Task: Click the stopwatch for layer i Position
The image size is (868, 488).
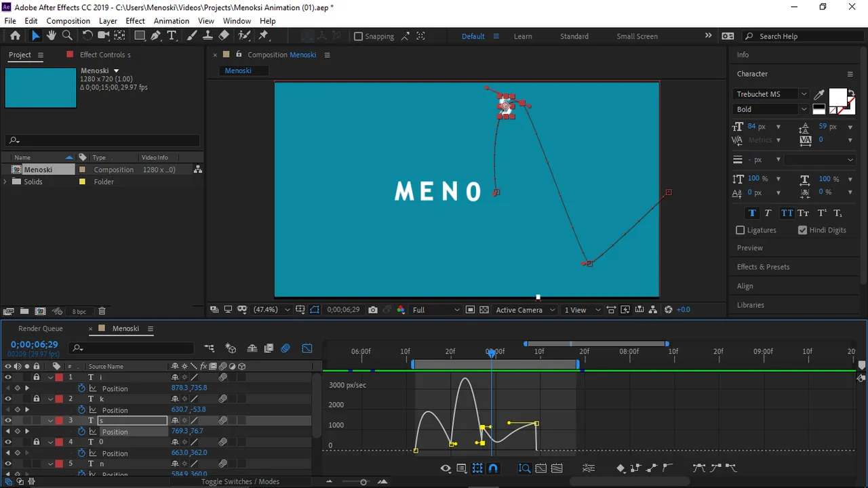Action: [x=82, y=388]
